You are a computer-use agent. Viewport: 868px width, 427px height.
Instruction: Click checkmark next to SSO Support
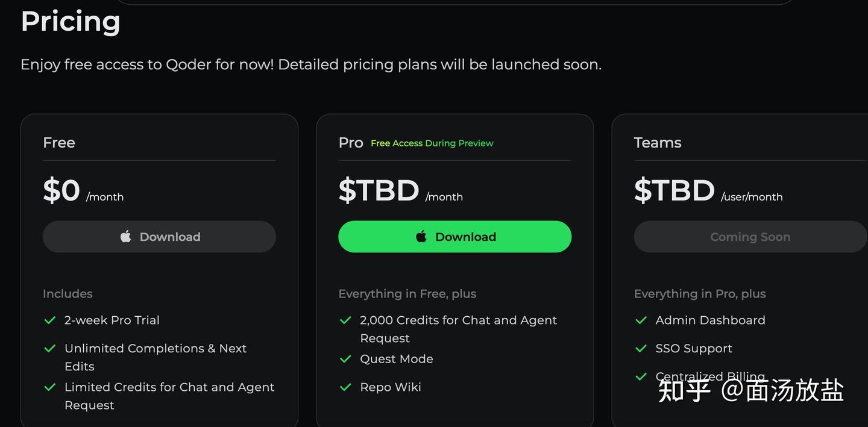coord(641,349)
